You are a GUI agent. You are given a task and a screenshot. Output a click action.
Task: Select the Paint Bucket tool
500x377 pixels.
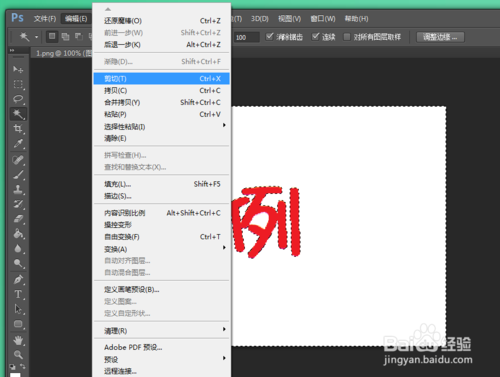pos(18,234)
